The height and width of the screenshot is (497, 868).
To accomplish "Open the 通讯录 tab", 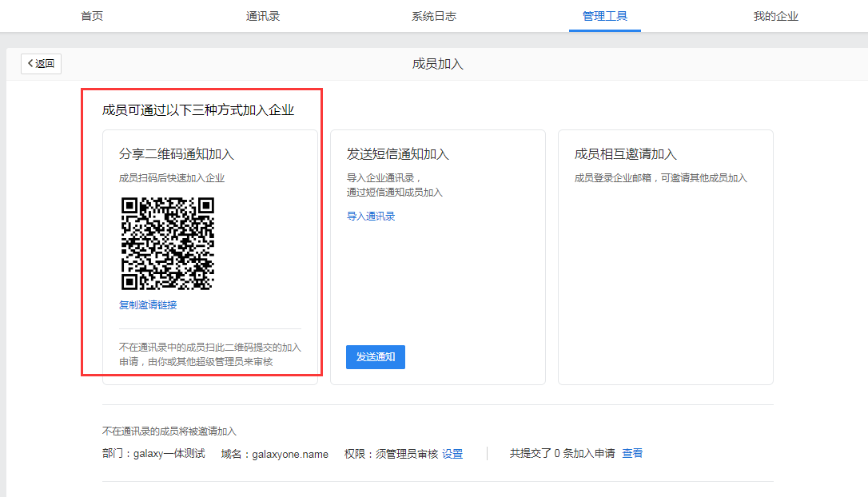I will click(262, 15).
